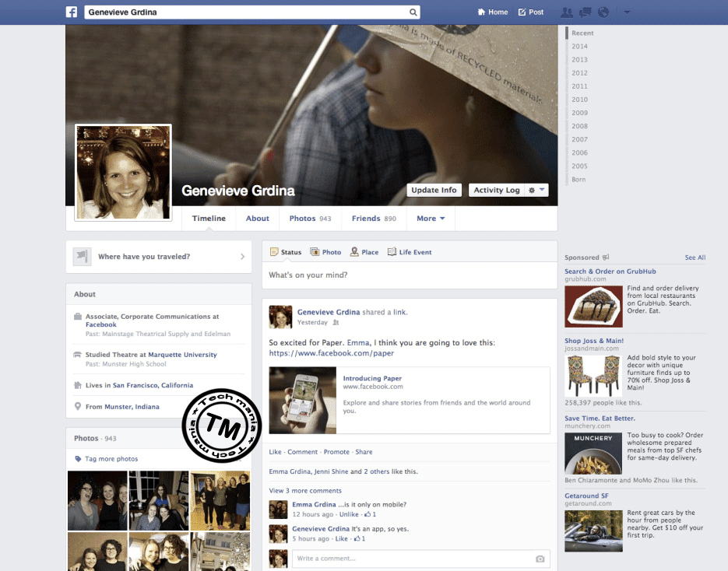The height and width of the screenshot is (571, 728).
Task: Open the Post tool in the top bar
Action: pos(530,12)
